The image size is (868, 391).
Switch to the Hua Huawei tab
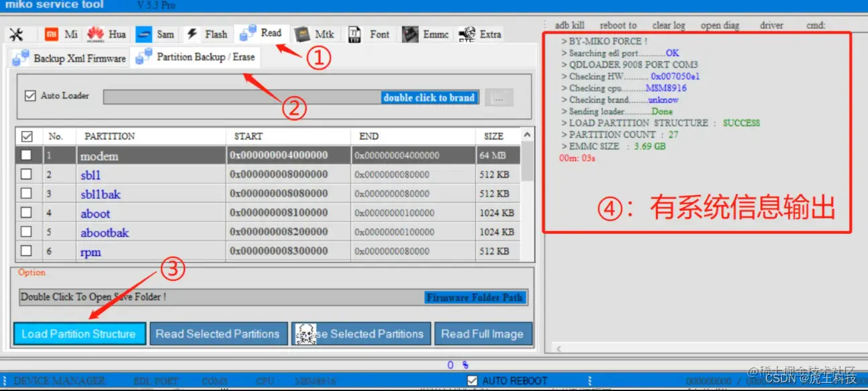106,34
